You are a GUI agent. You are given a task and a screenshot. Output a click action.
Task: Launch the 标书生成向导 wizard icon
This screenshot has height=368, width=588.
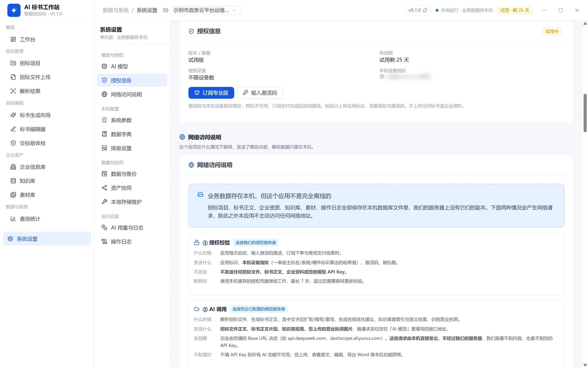(13, 115)
